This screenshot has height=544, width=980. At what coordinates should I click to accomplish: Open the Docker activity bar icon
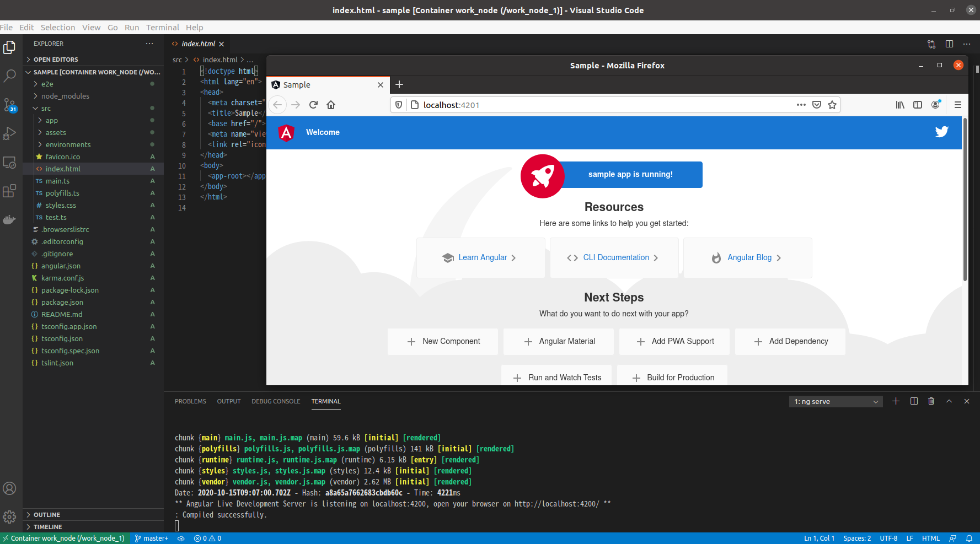(9, 220)
